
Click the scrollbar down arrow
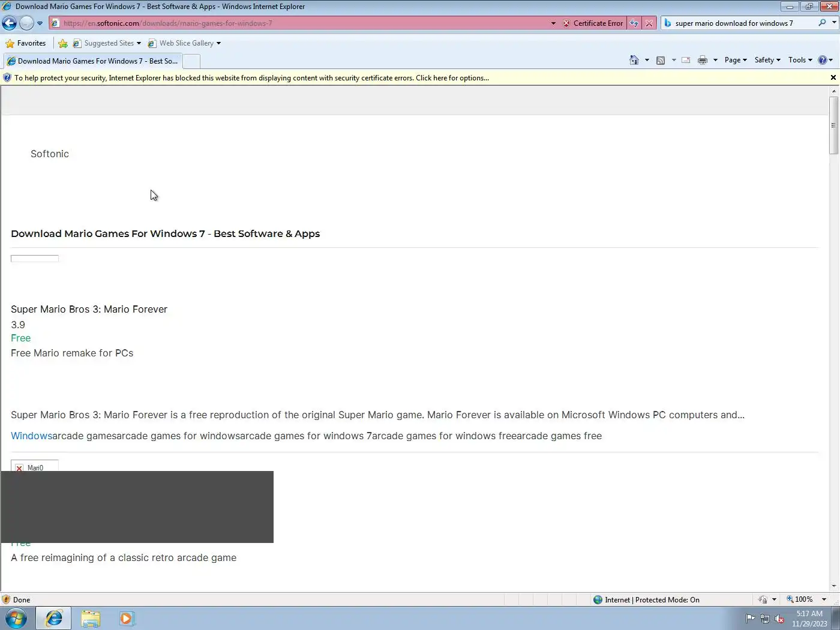(833, 586)
